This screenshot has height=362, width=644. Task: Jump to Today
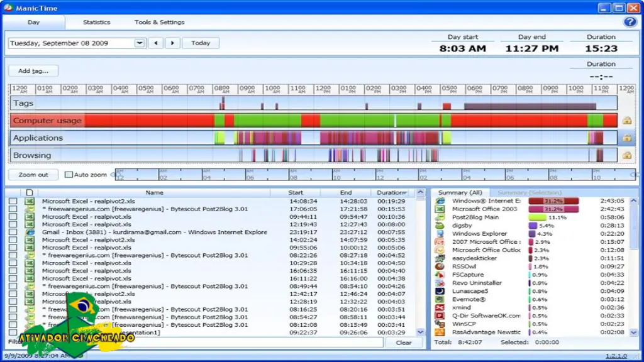point(201,43)
